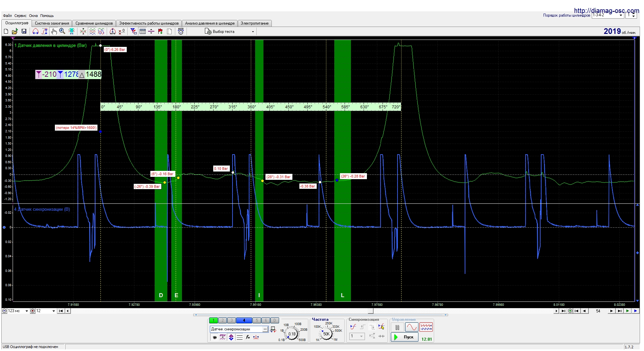This screenshot has width=644, height=351.
Task: Click the red-green crossed waveforms icon
Action: click(83, 31)
